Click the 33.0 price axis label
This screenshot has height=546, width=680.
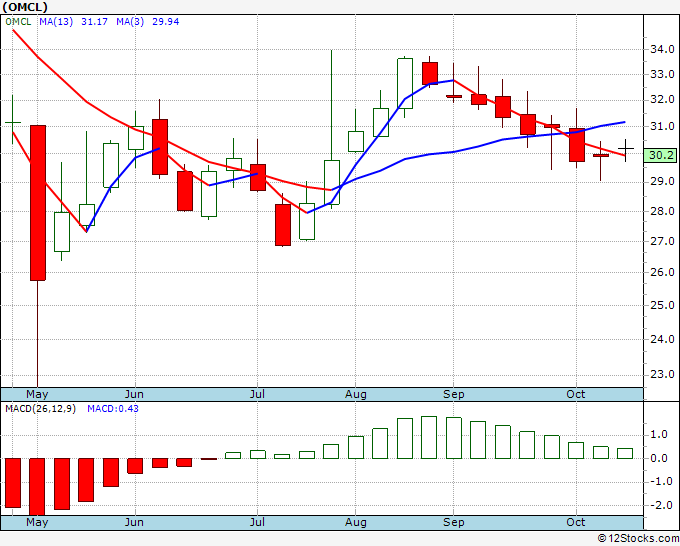[x=662, y=74]
